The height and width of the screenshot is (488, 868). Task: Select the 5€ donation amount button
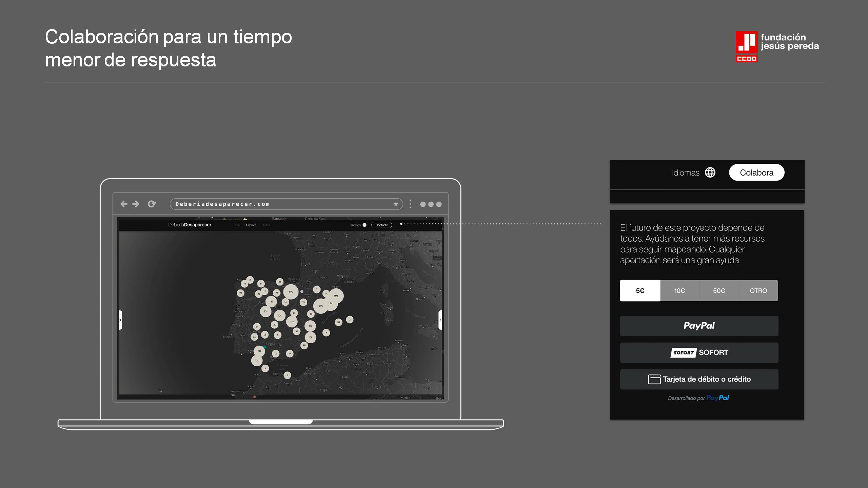coord(640,291)
